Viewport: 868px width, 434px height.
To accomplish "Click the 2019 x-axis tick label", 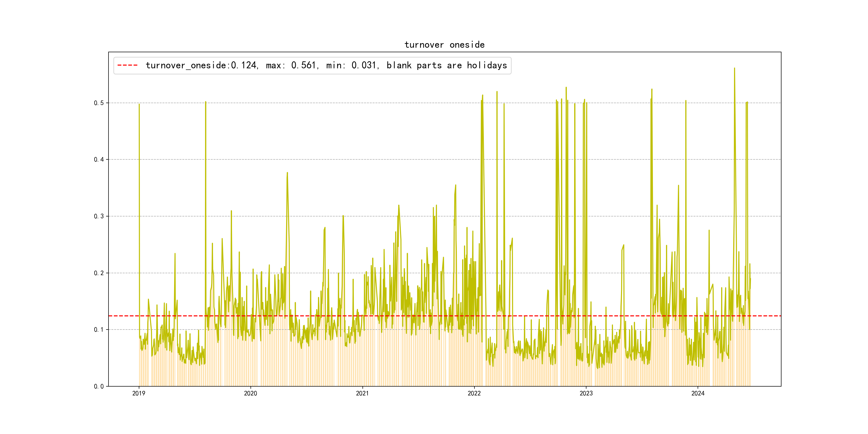I will tap(139, 393).
